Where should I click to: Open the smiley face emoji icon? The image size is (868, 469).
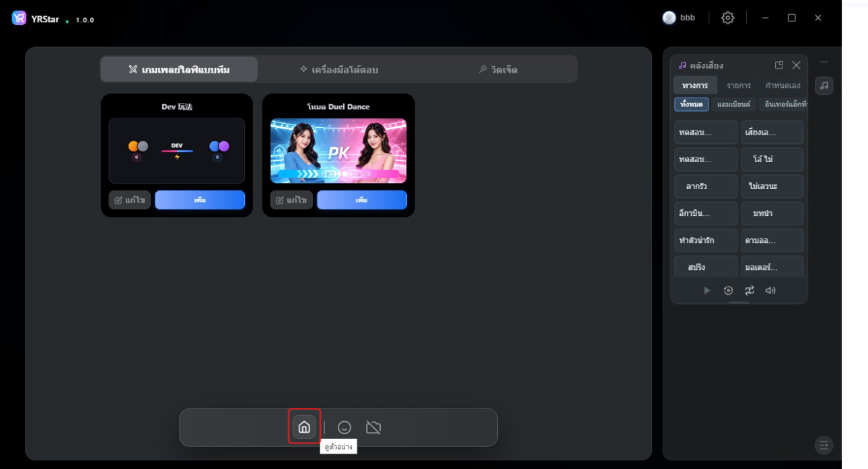pyautogui.click(x=345, y=427)
